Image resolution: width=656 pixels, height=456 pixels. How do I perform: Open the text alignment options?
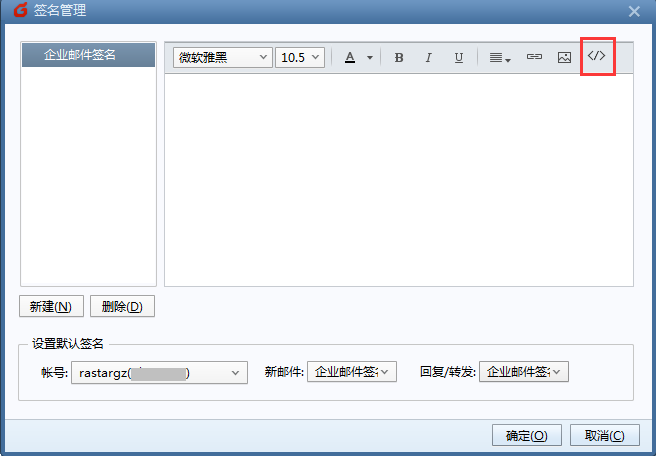500,58
